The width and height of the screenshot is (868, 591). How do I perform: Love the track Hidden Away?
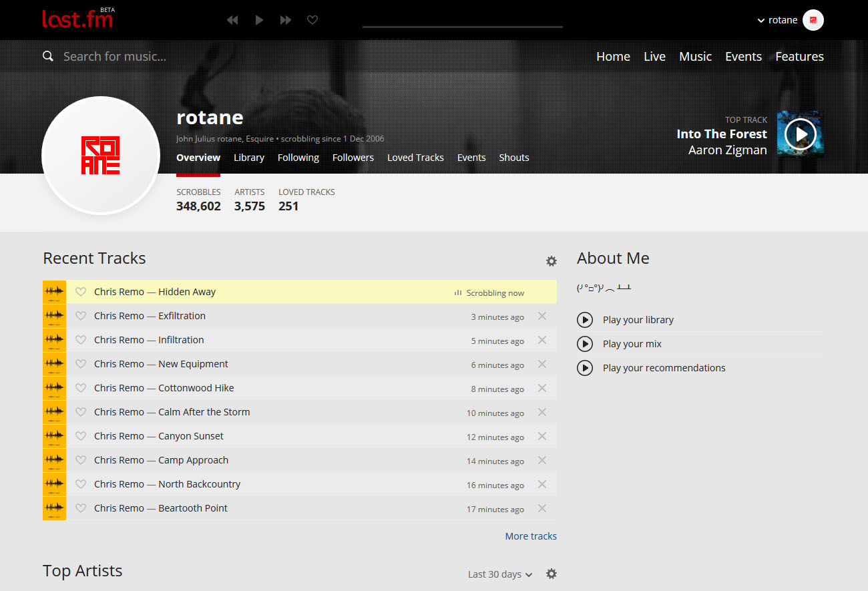pos(81,292)
